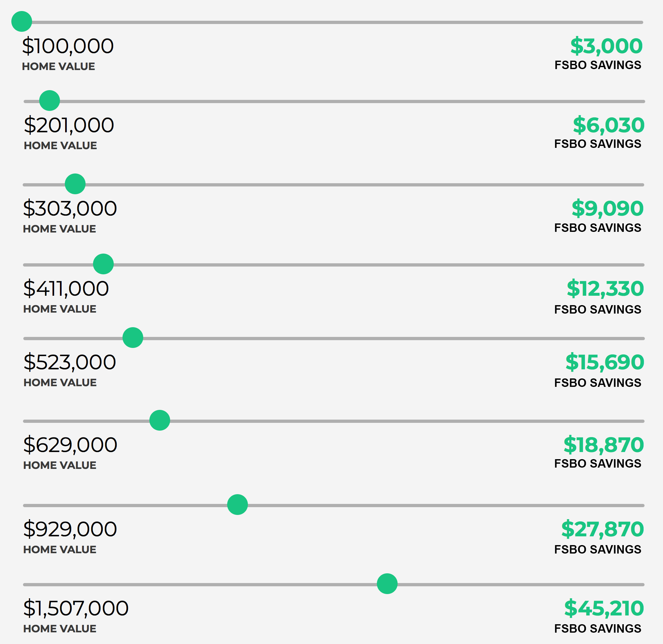Select the $523,000 home value figure
The width and height of the screenshot is (663, 644).
(70, 362)
